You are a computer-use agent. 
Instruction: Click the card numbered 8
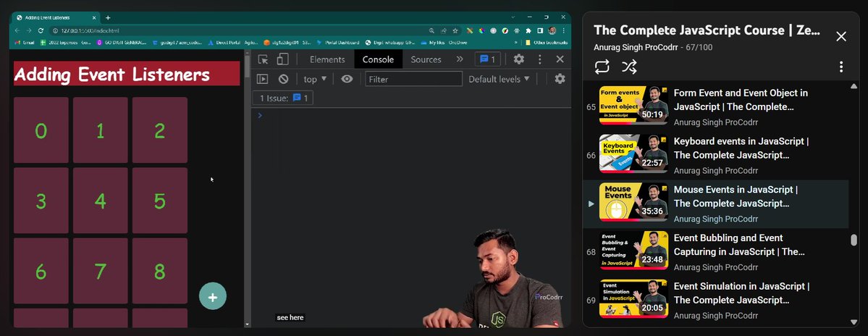tap(159, 272)
